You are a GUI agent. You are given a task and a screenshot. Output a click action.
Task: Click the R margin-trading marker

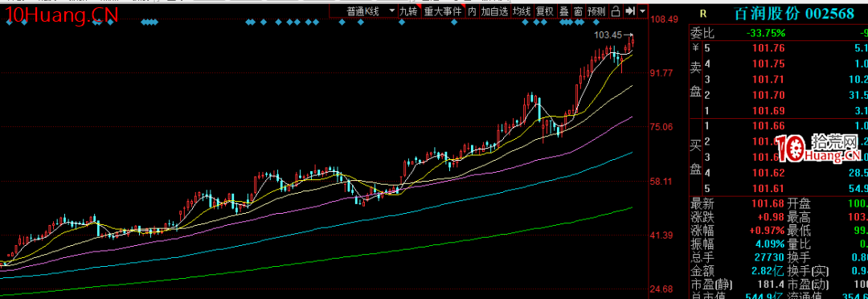pos(703,14)
